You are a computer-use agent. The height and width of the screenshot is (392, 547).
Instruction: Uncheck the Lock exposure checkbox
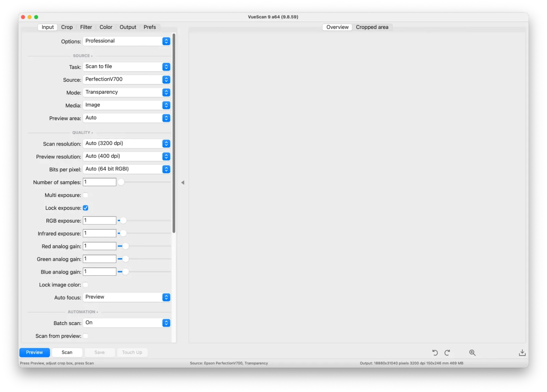pos(85,208)
